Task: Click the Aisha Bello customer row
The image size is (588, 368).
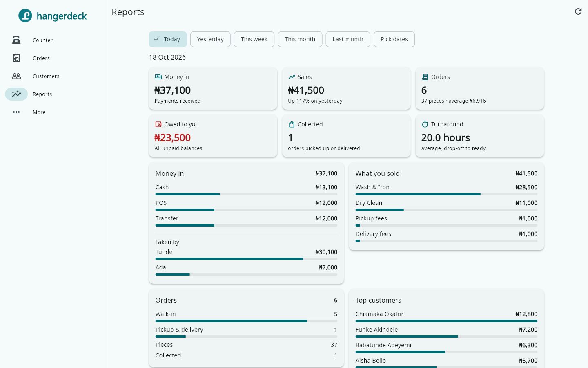Action: (x=446, y=363)
